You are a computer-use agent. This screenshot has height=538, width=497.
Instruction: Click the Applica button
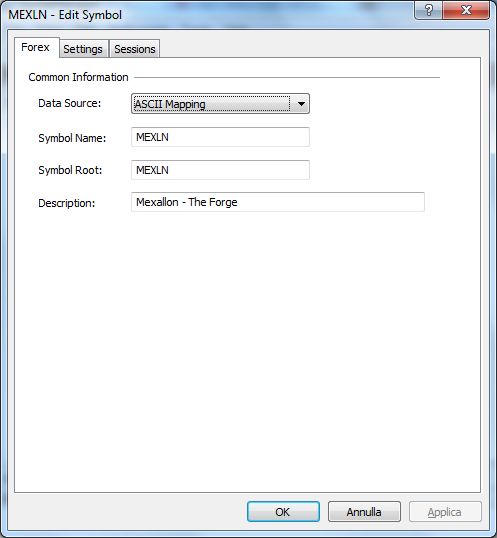click(445, 512)
